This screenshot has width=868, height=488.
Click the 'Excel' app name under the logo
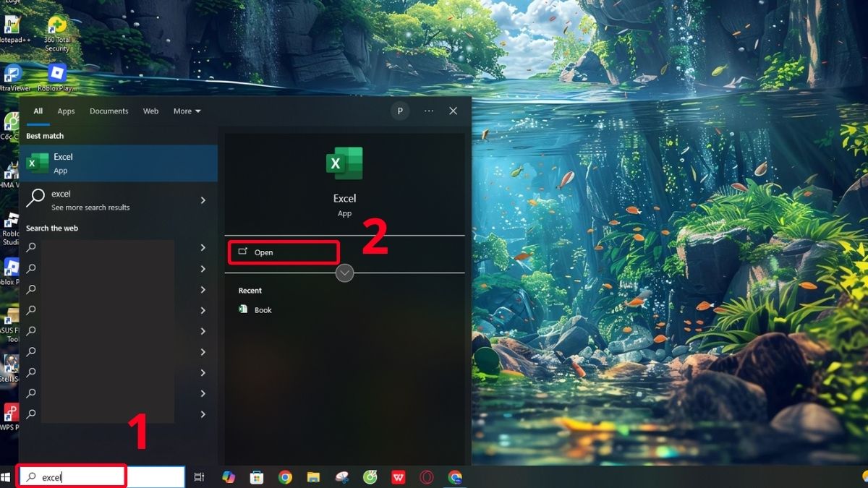(344, 198)
